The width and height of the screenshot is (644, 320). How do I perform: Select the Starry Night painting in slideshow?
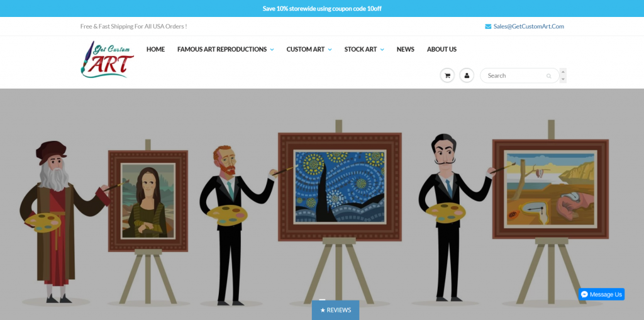click(x=340, y=187)
